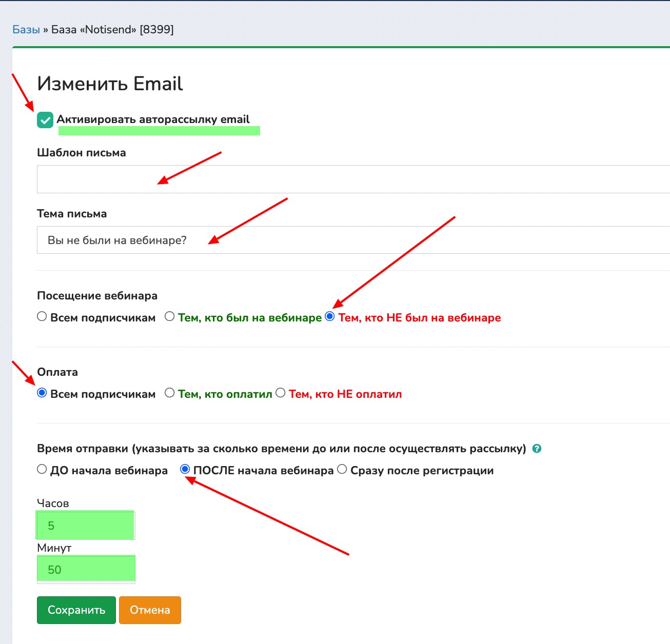Go to the Базы breadcrumb link
Screen dimensions: 670x644
click(26, 30)
